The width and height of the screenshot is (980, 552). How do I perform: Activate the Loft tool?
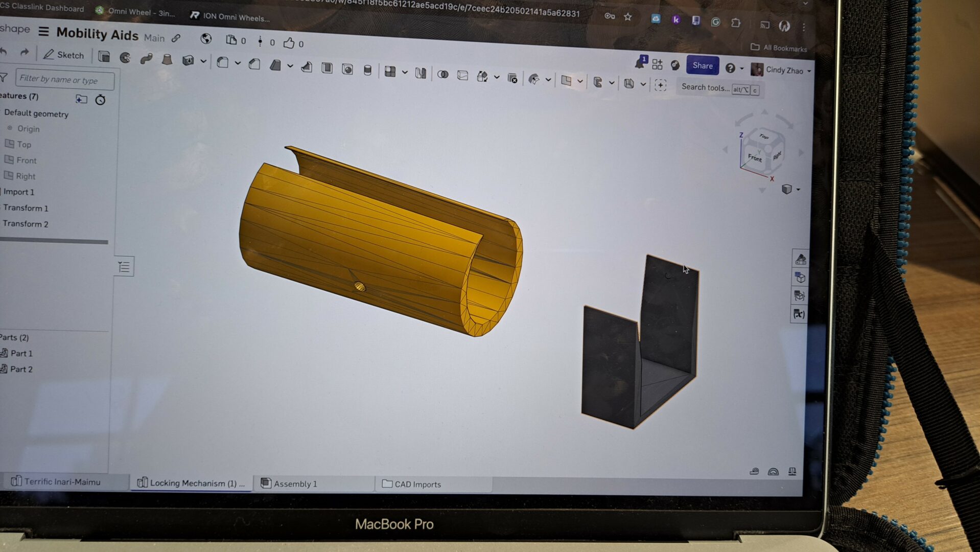pos(167,59)
